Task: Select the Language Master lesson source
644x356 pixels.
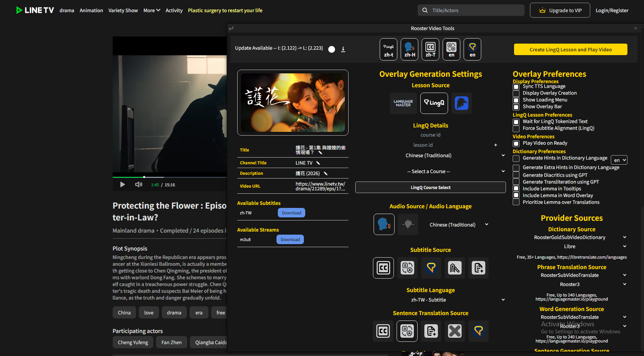Action: pos(403,103)
